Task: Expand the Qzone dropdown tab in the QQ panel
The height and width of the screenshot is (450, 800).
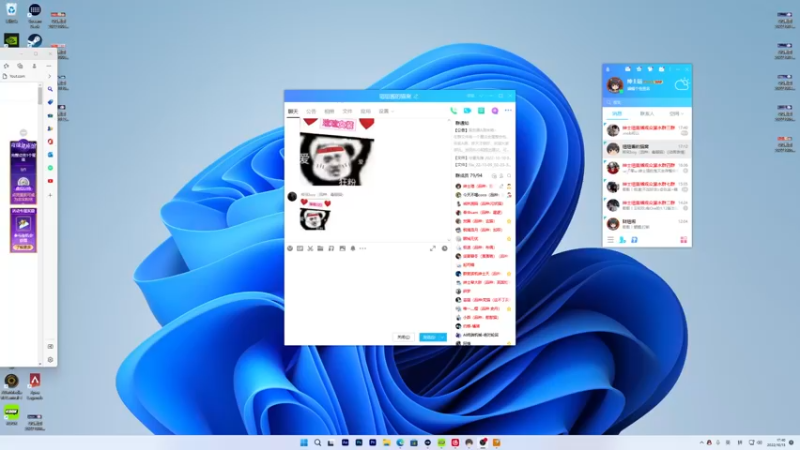Action: click(676, 114)
